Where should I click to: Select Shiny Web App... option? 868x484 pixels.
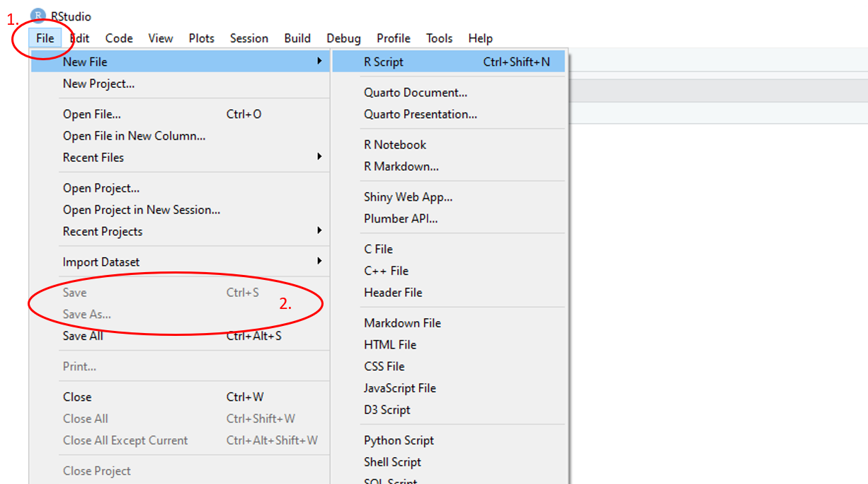449,197
